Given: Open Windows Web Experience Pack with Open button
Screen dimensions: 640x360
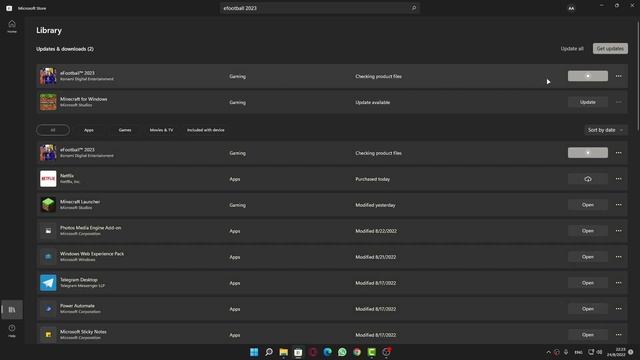Looking at the screenshot, I should coord(588,257).
